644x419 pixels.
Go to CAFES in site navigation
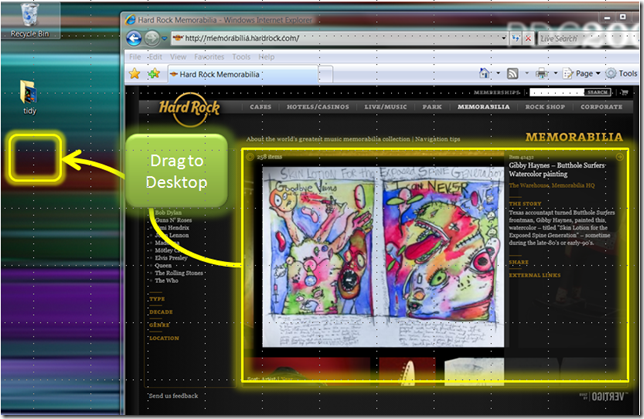[x=260, y=107]
